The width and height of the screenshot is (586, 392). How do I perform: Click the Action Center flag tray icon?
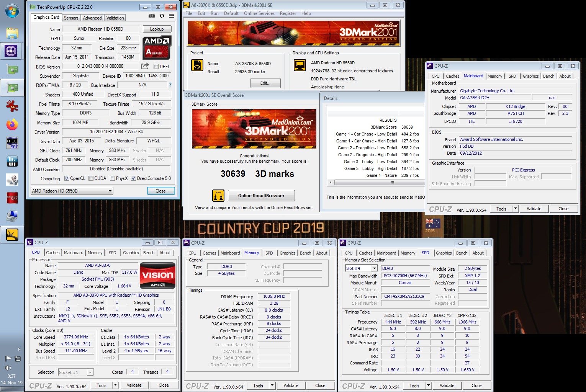(8, 359)
